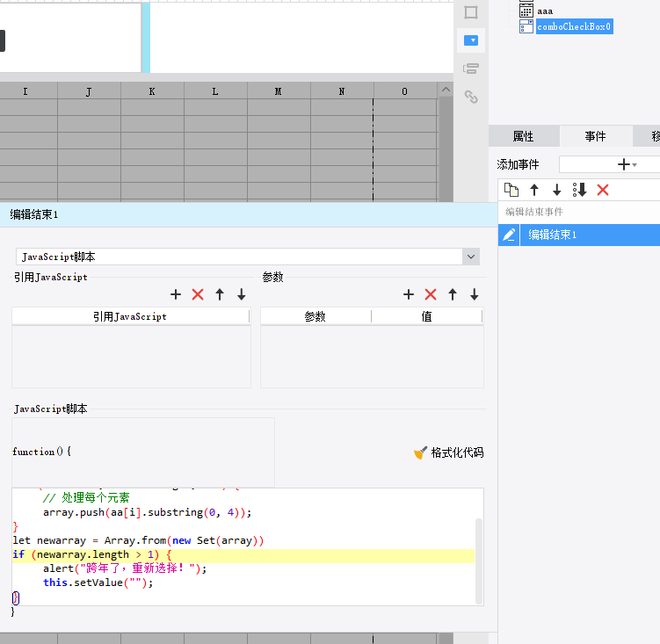This screenshot has height=644, width=660.
Task: Click 格式化代码 format code button
Action: click(x=449, y=452)
